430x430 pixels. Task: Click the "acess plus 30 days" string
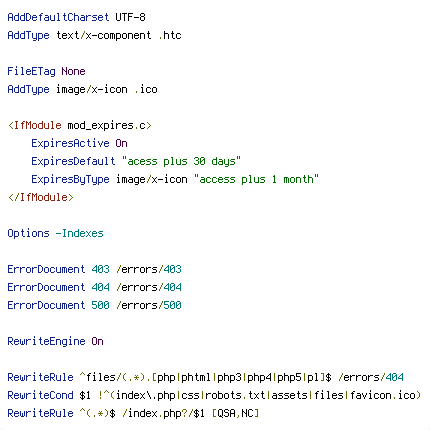click(181, 161)
